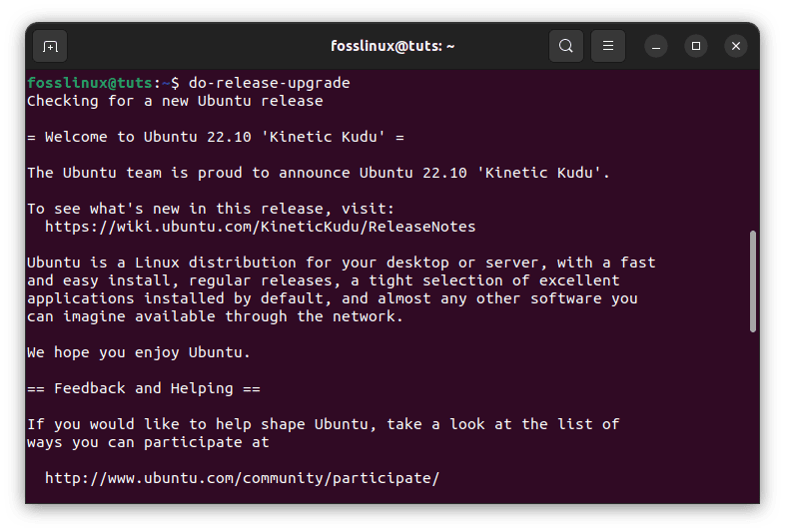Click the do-release-upgrade command text
This screenshot has width=785, height=532.
(x=270, y=83)
